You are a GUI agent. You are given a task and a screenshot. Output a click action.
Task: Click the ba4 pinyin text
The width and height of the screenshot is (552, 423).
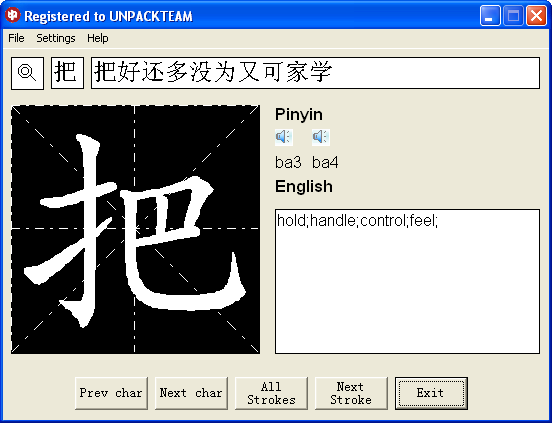325,163
